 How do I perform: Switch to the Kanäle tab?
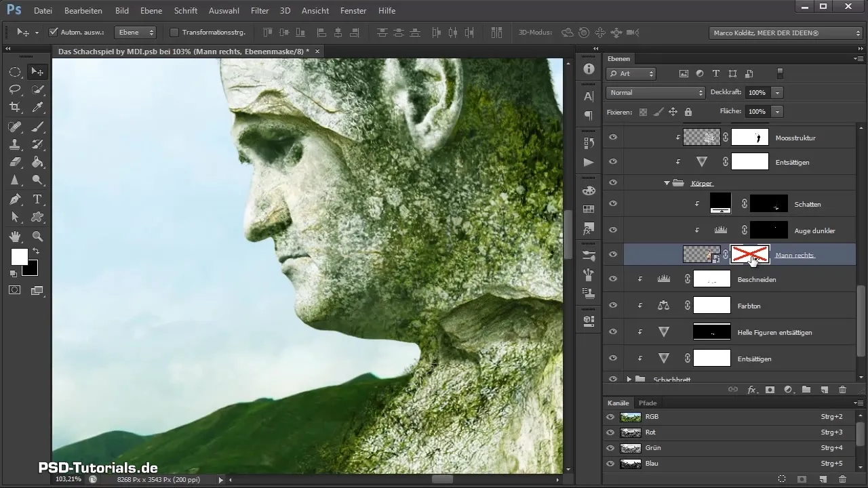(618, 403)
